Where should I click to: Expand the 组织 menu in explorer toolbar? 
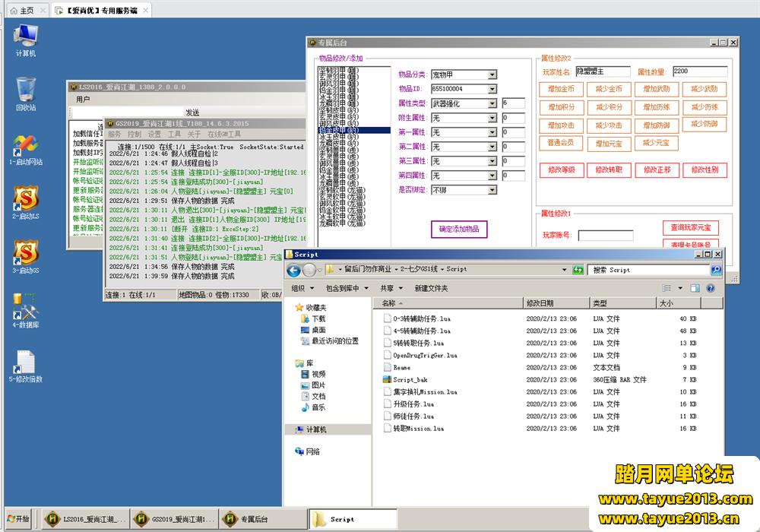pyautogui.click(x=302, y=288)
